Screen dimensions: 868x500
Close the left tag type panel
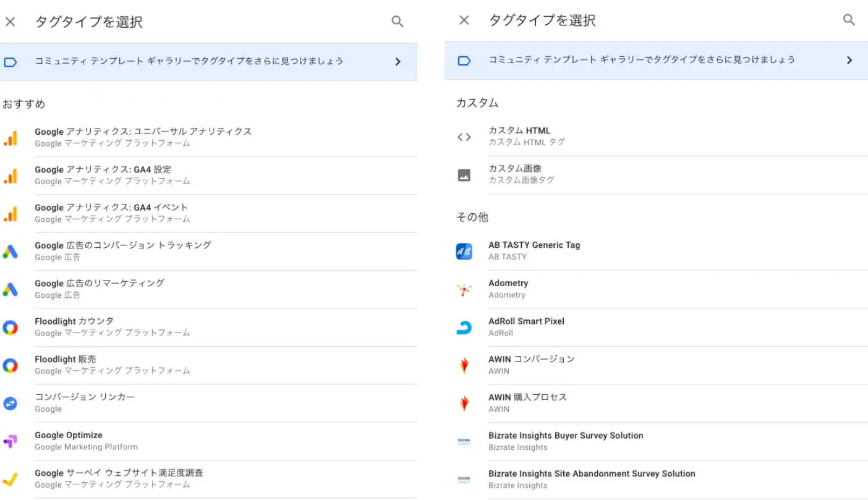[10, 22]
